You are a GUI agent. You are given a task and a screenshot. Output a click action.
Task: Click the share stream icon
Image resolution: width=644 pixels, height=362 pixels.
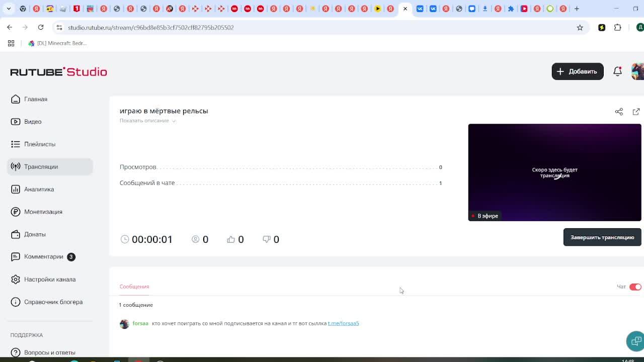(619, 112)
